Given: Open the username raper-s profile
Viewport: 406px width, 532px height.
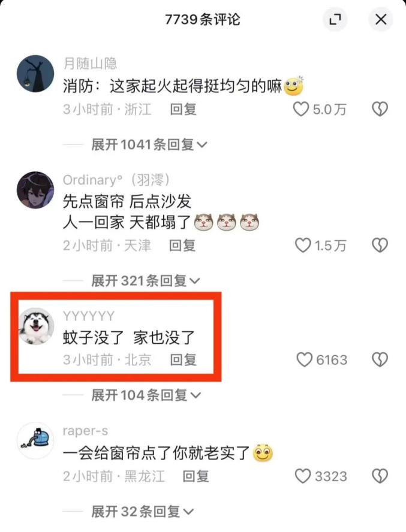Looking at the screenshot, I should tap(85, 431).
